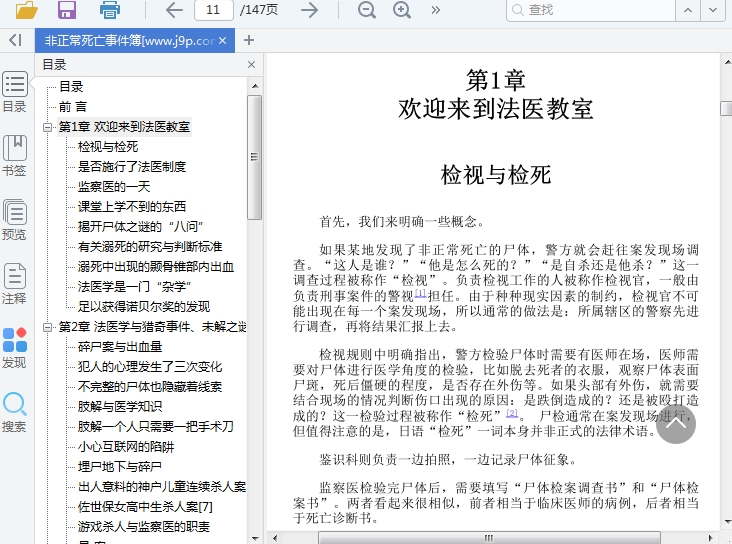732x544 pixels.
Task: Click the print icon in toolbar
Action: (x=109, y=10)
